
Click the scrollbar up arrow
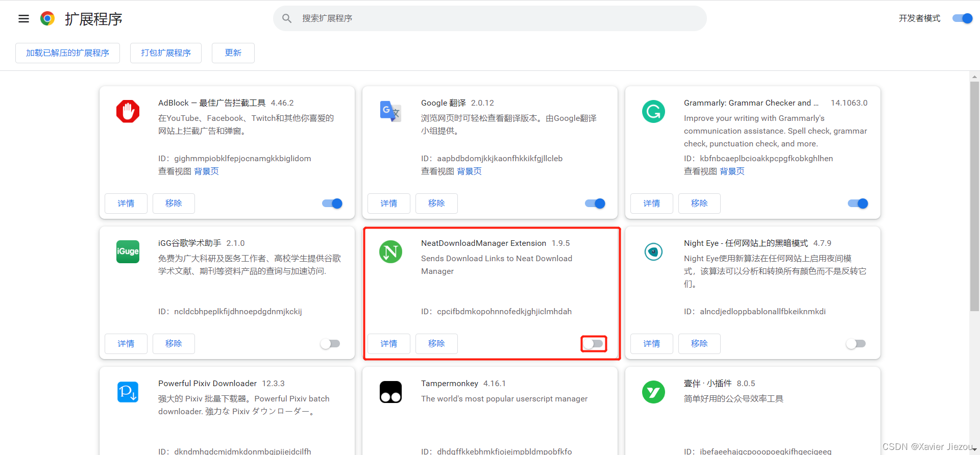974,77
